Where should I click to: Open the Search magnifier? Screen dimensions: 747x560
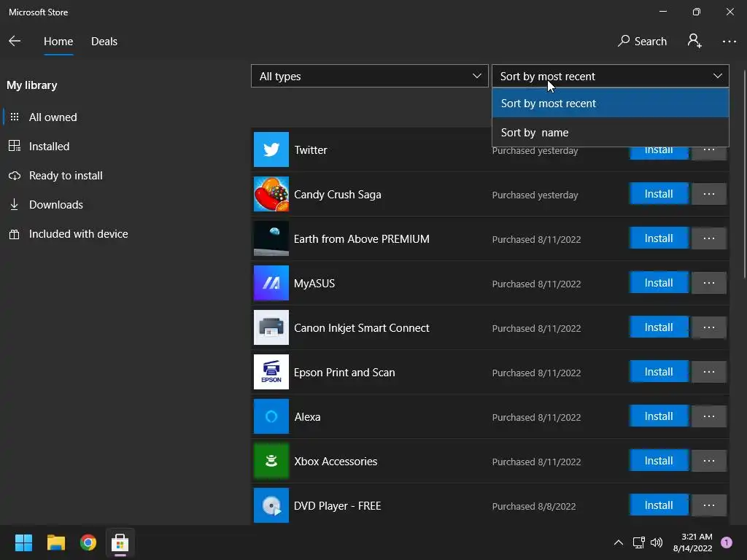[624, 41]
